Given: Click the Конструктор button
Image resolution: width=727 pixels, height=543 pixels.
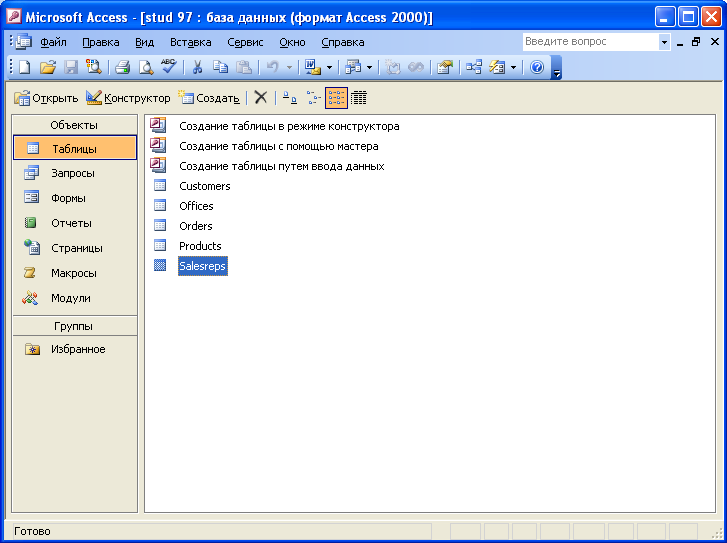Looking at the screenshot, I should point(128,98).
